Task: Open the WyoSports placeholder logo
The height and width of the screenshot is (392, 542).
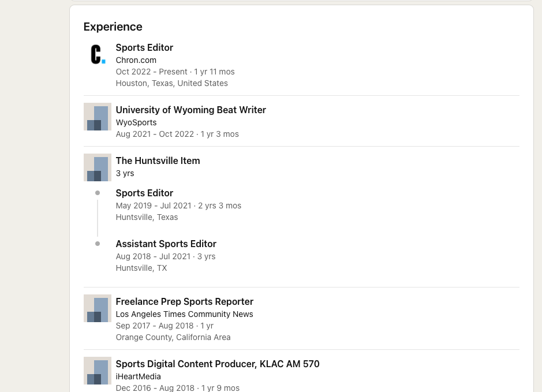Action: pyautogui.click(x=98, y=117)
